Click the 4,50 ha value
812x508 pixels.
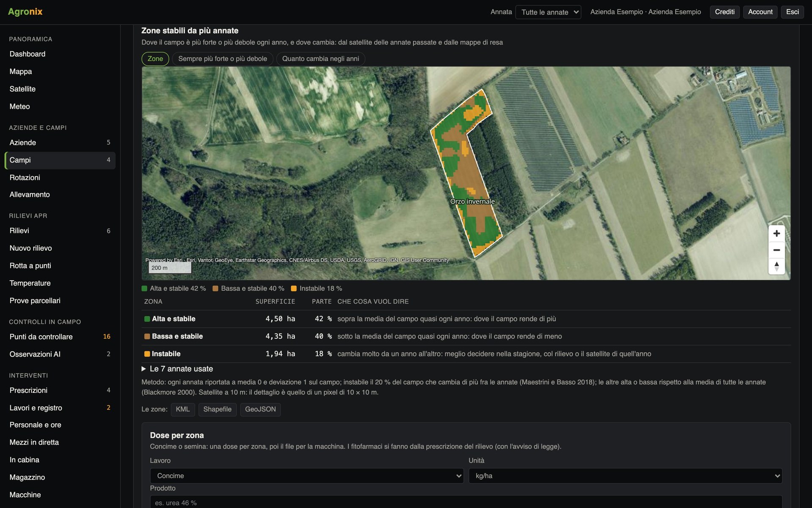pyautogui.click(x=280, y=319)
